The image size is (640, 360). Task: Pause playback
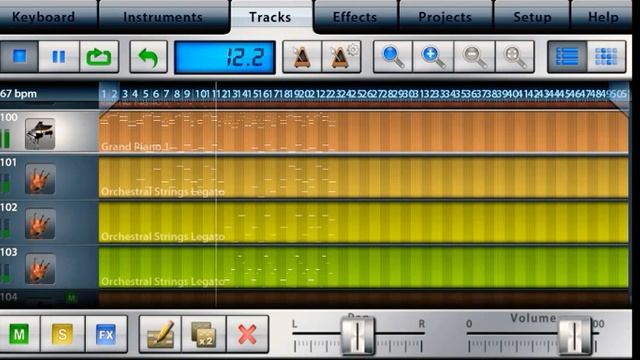point(59,57)
